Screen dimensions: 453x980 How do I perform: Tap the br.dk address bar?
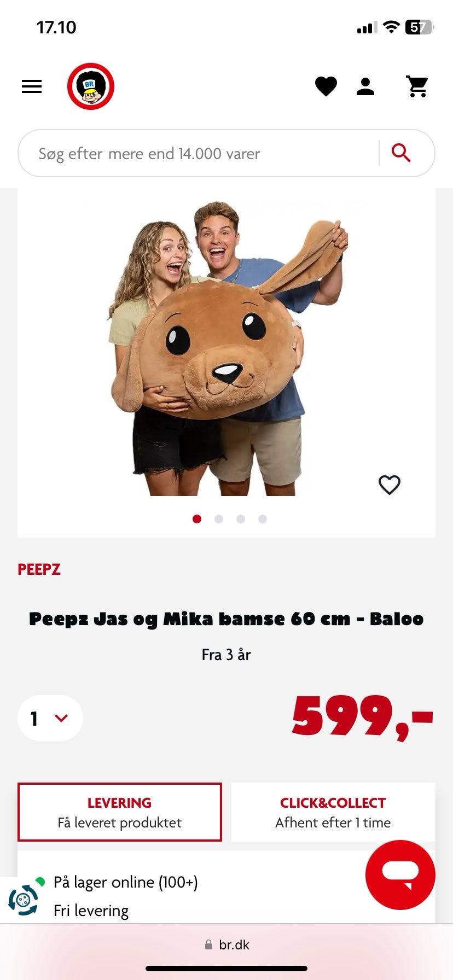coord(226,944)
